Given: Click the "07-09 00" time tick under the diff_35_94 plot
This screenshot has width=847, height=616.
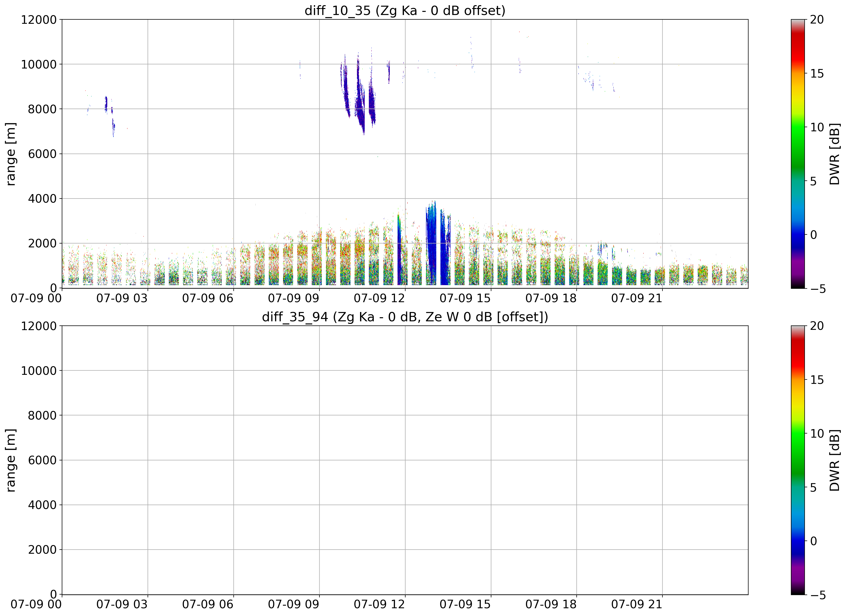Looking at the screenshot, I should point(36,604).
